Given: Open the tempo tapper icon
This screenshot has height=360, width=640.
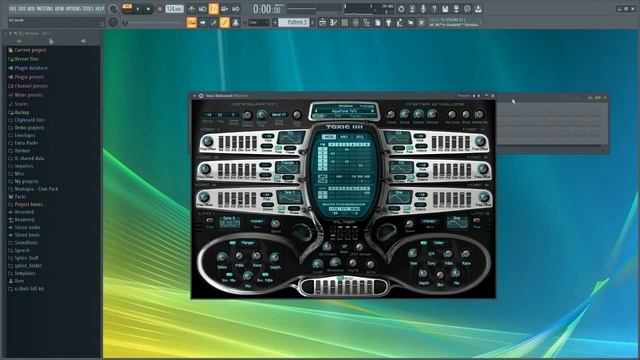Looking at the screenshot, I should [400, 22].
